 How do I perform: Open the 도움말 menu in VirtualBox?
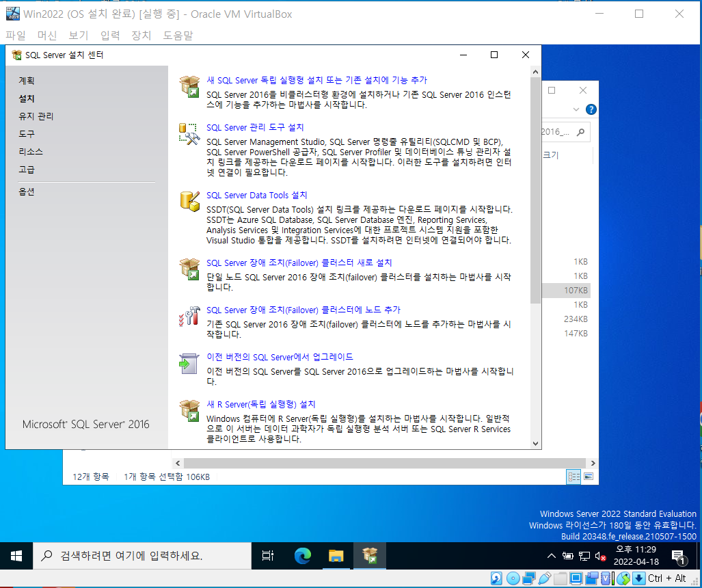178,36
